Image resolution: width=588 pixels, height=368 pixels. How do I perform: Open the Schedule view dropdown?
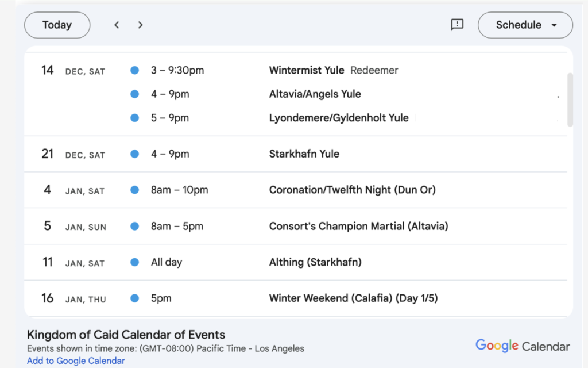click(525, 25)
